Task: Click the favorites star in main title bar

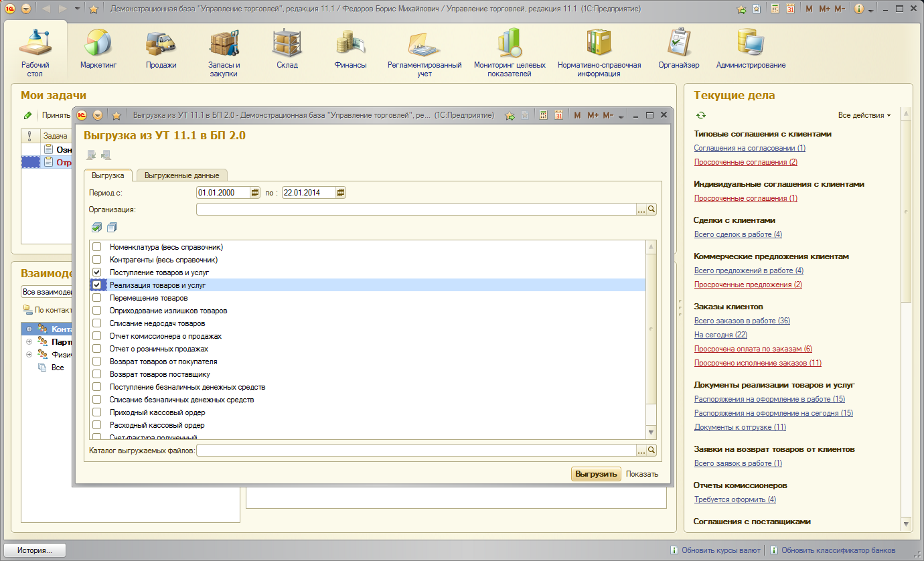Action: pos(94,9)
